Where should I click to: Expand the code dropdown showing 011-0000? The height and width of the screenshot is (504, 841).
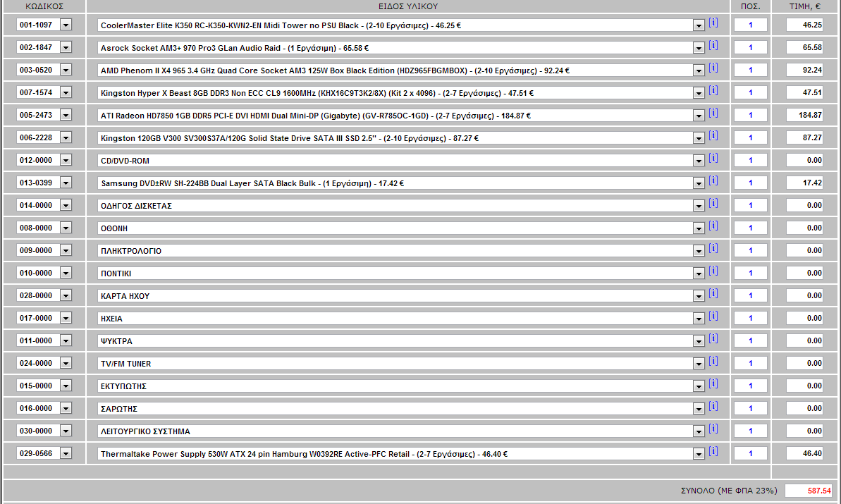66,341
